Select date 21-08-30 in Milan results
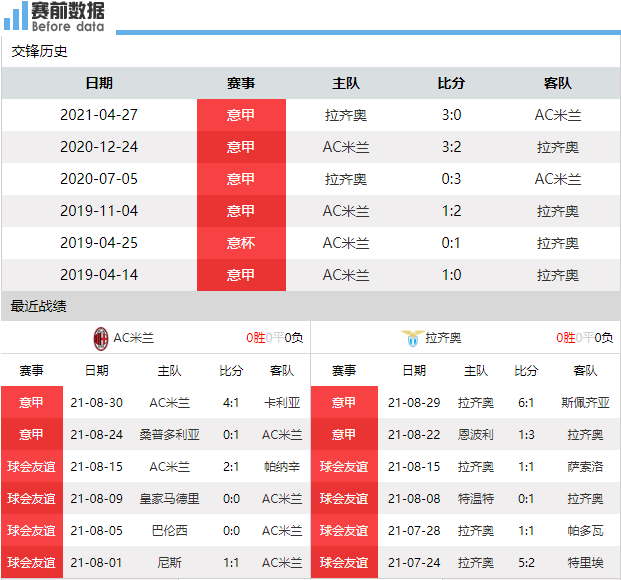Viewport: 621px width, 580px height. [x=97, y=403]
